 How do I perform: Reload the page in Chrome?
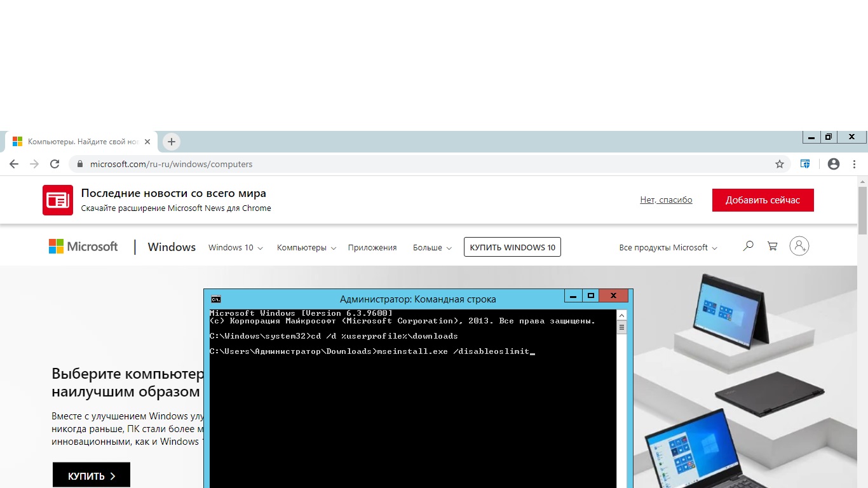tap(55, 164)
